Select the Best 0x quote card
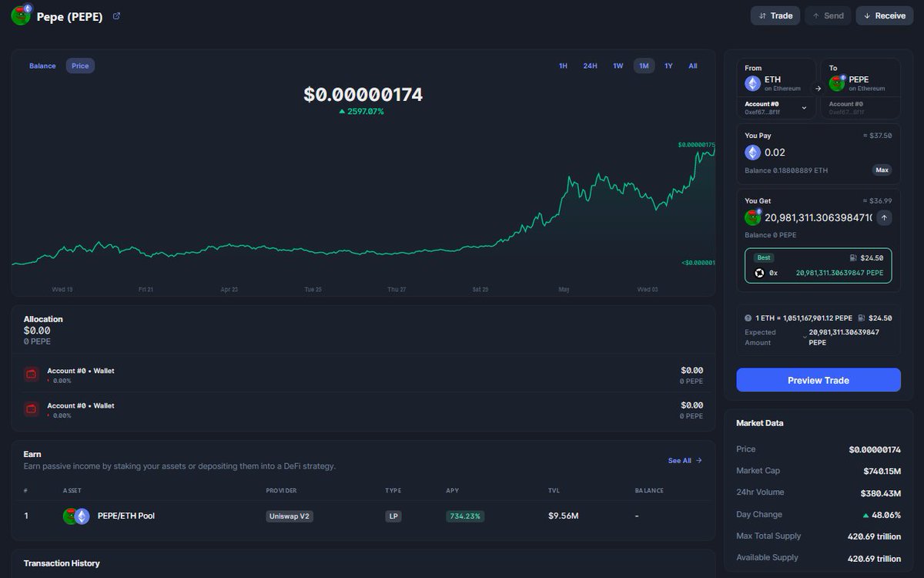Image resolution: width=924 pixels, height=578 pixels. point(819,266)
